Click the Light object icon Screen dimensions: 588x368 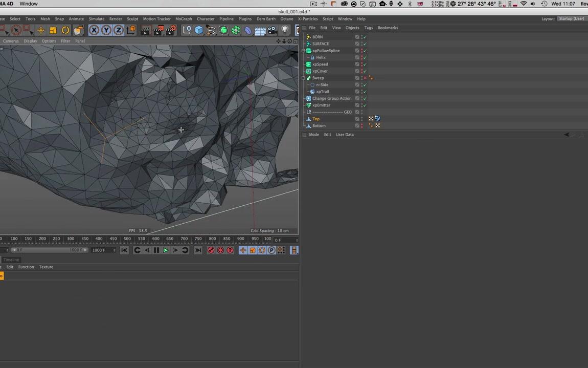tap(285, 30)
